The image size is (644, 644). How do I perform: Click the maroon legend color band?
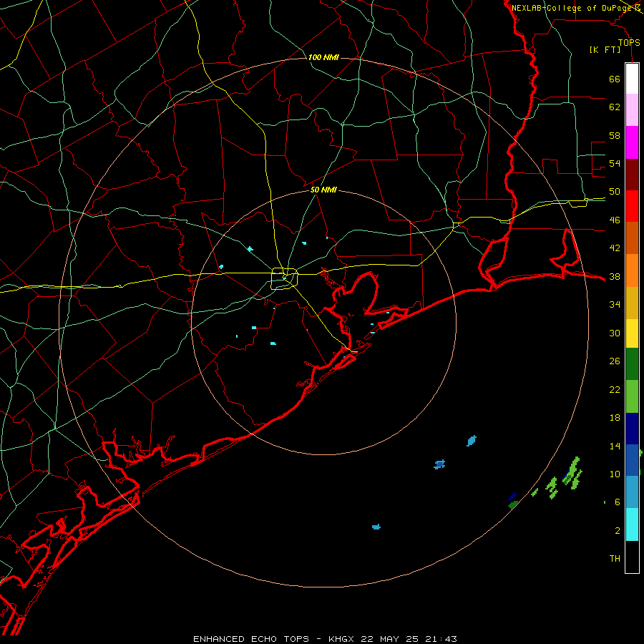click(632, 175)
